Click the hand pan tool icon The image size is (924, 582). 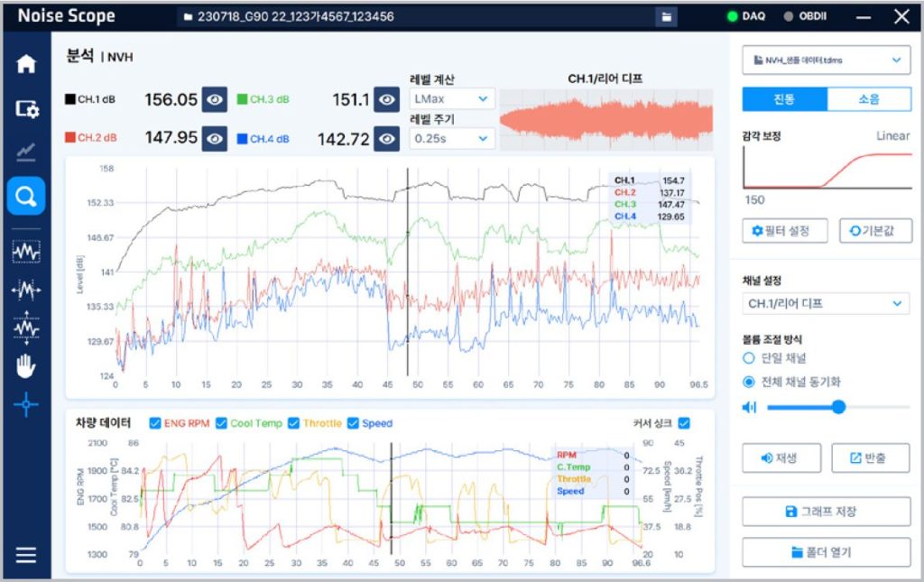26,366
